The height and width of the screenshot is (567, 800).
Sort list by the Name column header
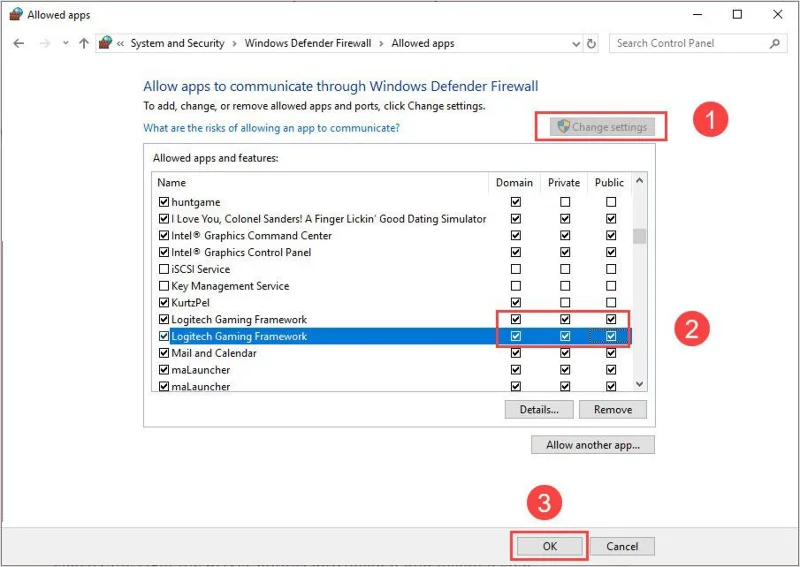[320, 183]
